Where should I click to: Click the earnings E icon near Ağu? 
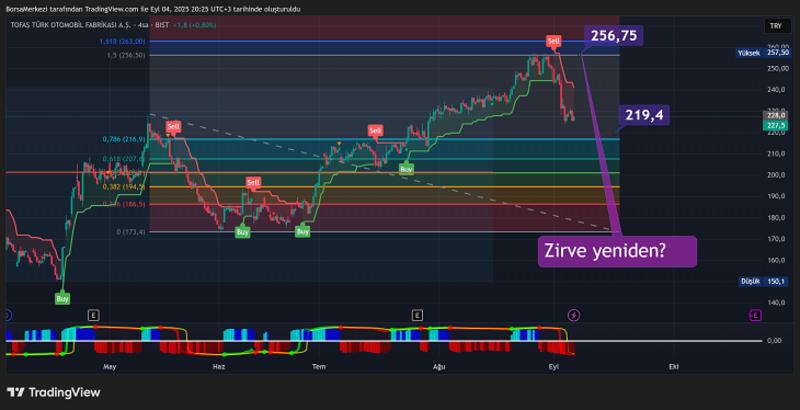pyautogui.click(x=418, y=316)
